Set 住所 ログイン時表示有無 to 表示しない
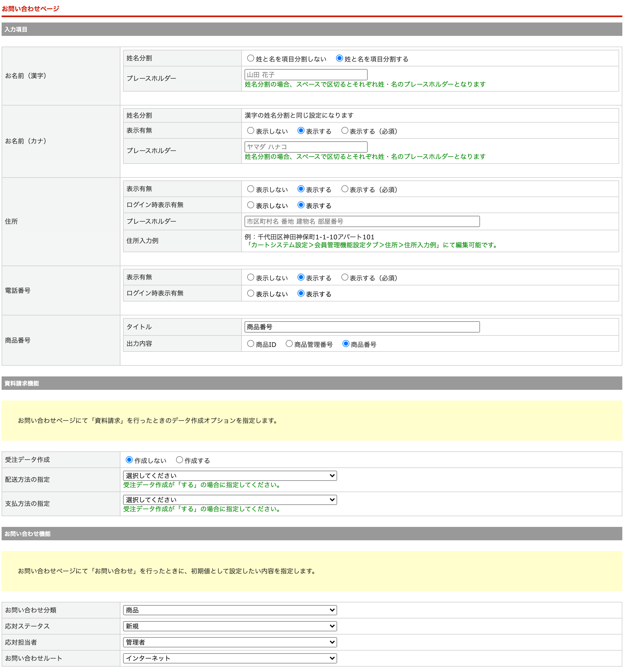This screenshot has width=625, height=672. [x=250, y=205]
